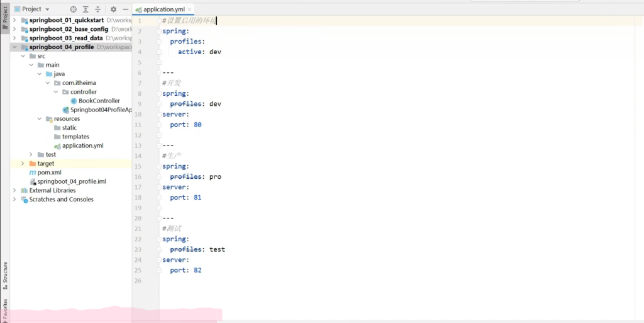The height and width of the screenshot is (323, 644).
Task: Expand the target folder
Action: pos(23,164)
